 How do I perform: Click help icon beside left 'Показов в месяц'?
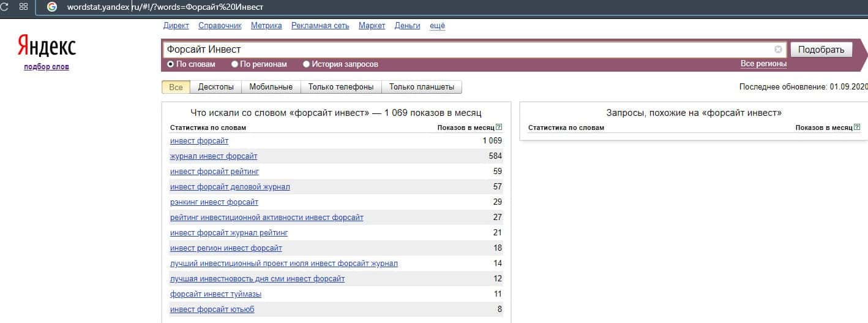pyautogui.click(x=499, y=127)
